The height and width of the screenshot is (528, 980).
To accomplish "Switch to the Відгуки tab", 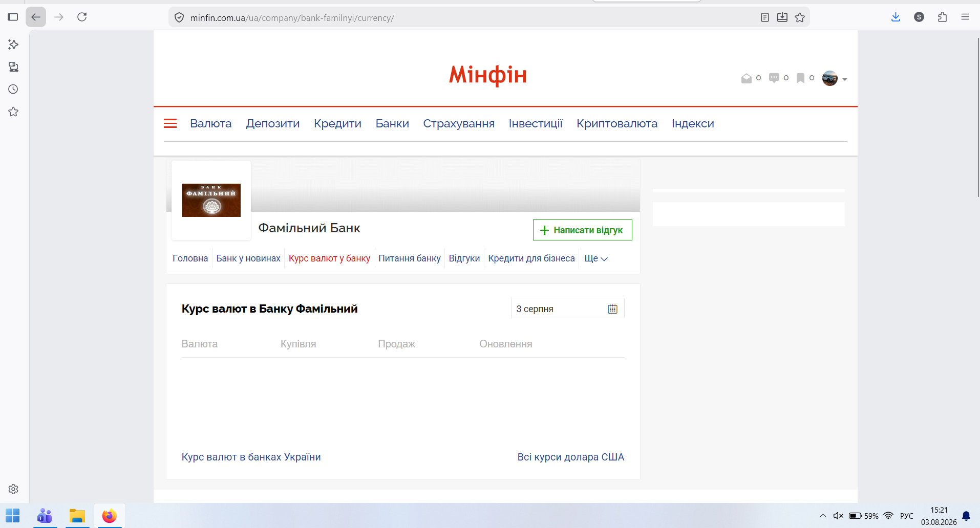I will (464, 258).
